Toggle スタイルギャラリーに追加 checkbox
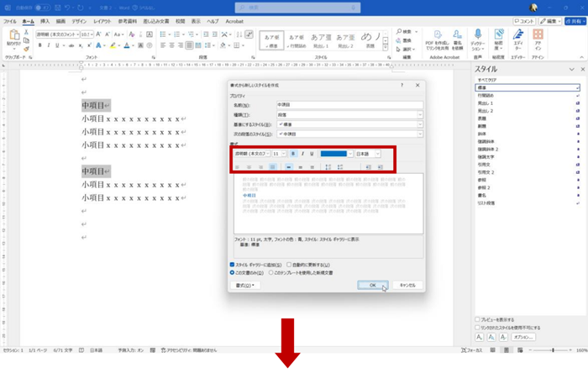This screenshot has height=373, width=588. coord(233,265)
